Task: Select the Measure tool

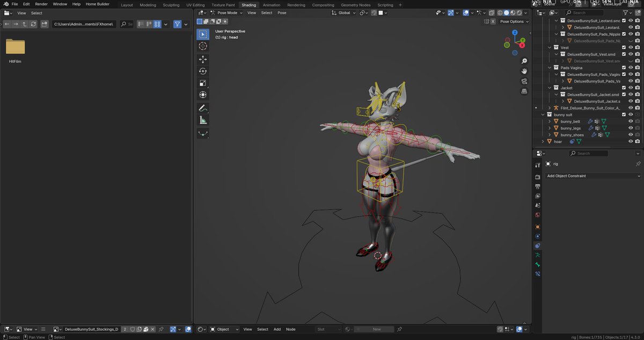Action: tap(203, 120)
